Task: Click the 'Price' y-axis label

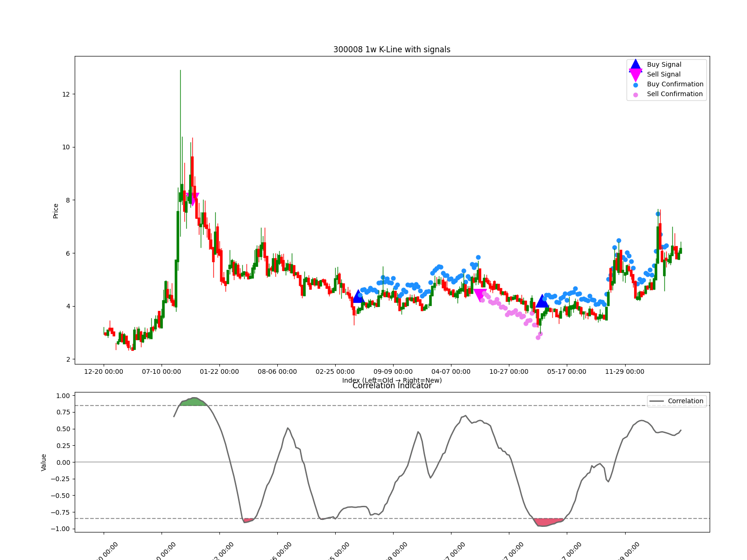Action: [56, 211]
